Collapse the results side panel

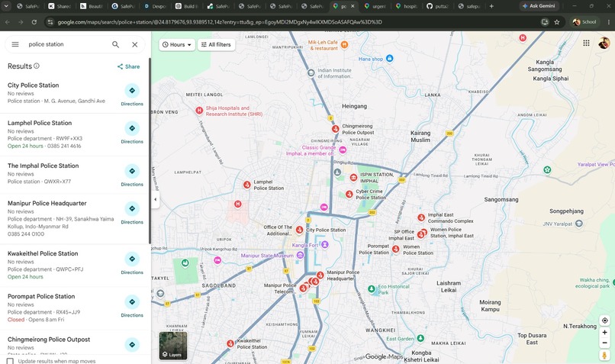coord(156,199)
